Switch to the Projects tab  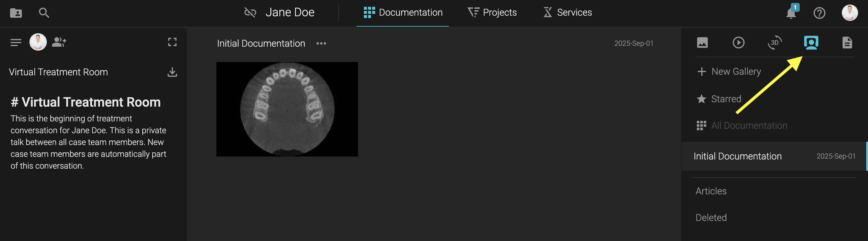(x=492, y=13)
